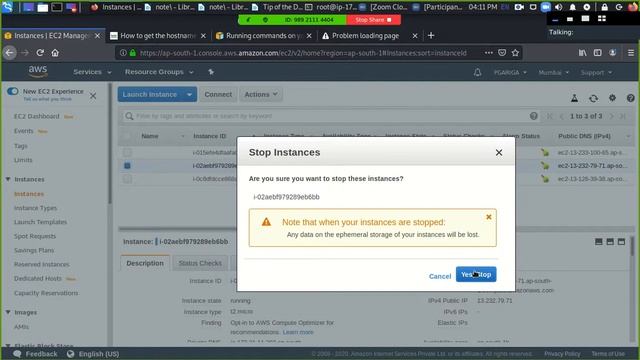The image size is (640, 360).
Task: Sort by Public DNS (IPv4) column
Action: (584, 136)
